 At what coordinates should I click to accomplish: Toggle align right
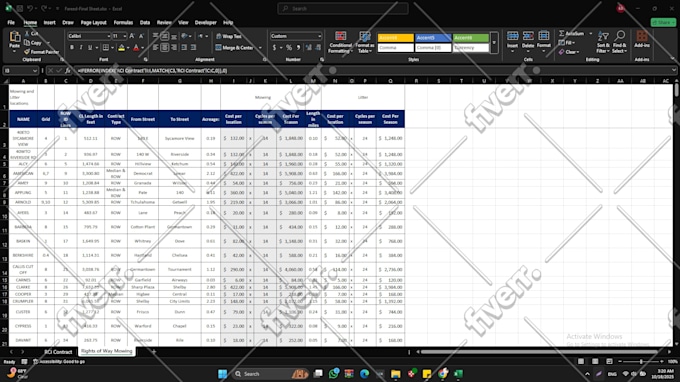[174, 48]
